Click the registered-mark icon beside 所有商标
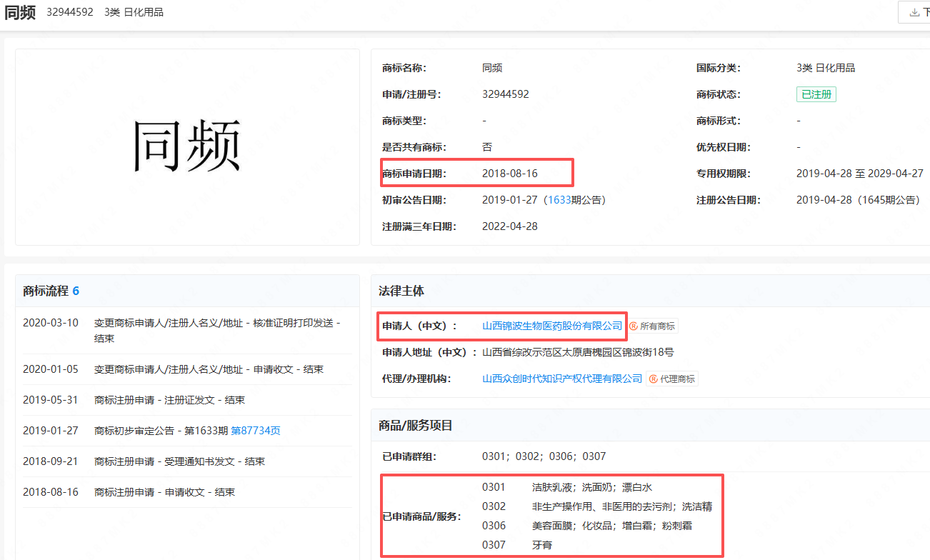Screen dimensions: 930x560 click(634, 326)
